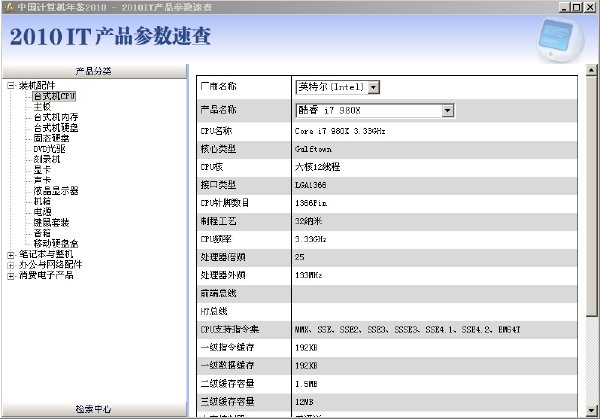Click the 接口类型 row label
The image size is (600, 419).
218,185
